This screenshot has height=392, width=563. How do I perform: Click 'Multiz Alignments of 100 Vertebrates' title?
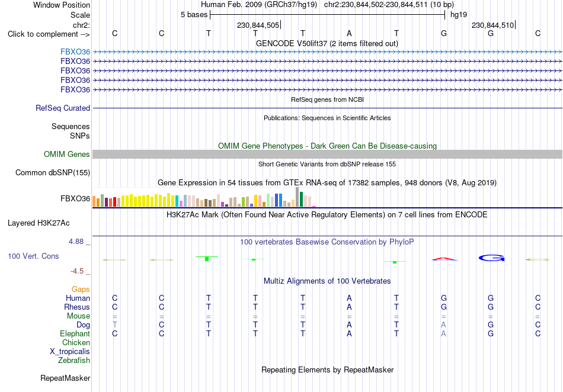tap(327, 281)
